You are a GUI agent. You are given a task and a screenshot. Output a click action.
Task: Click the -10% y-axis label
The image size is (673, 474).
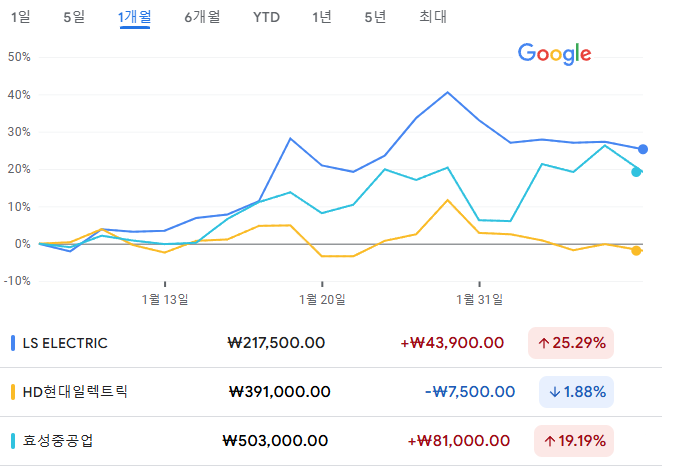17,281
